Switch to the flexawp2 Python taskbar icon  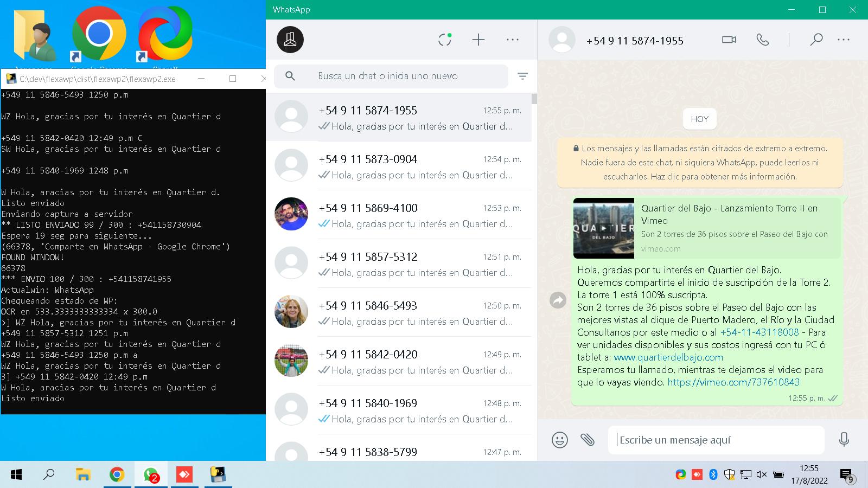tap(218, 475)
